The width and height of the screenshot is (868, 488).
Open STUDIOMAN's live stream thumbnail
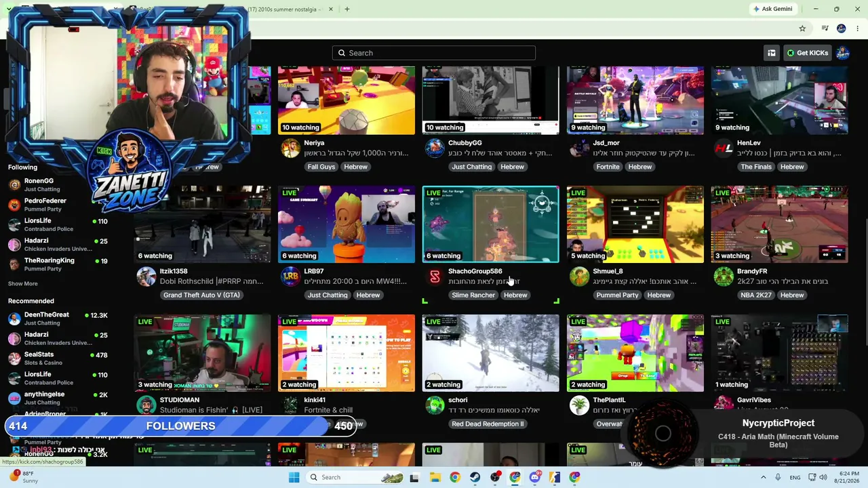202,353
